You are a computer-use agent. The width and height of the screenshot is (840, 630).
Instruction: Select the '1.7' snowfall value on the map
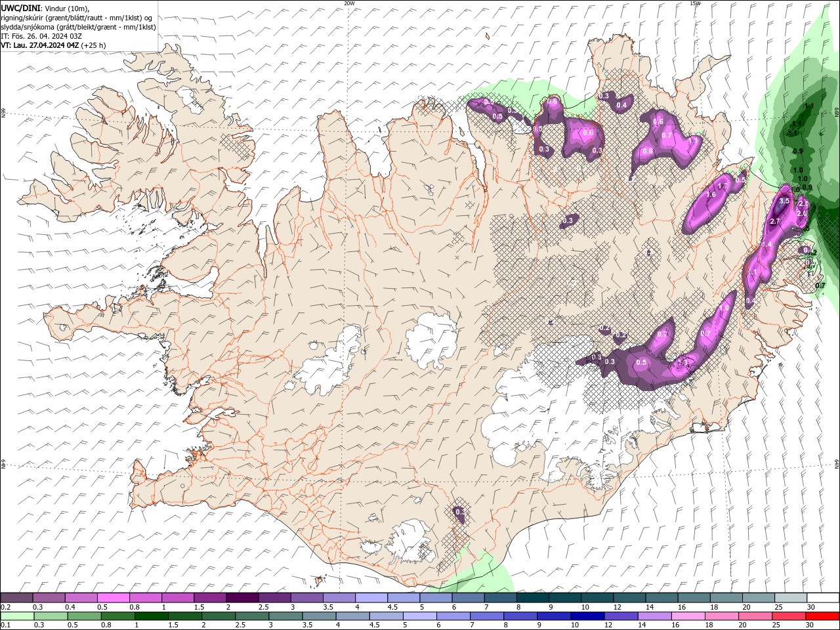tap(723, 186)
